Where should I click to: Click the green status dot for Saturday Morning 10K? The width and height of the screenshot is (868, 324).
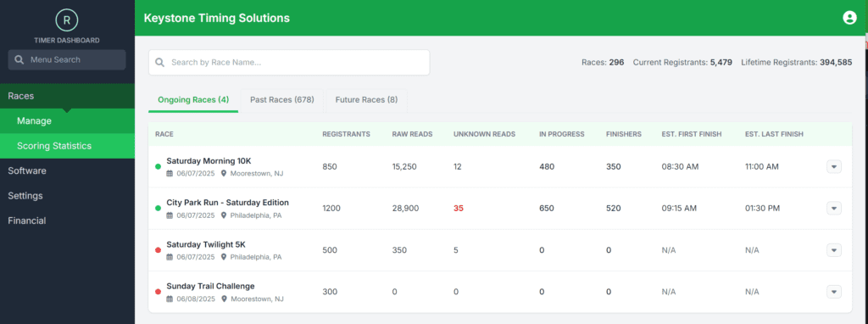158,166
